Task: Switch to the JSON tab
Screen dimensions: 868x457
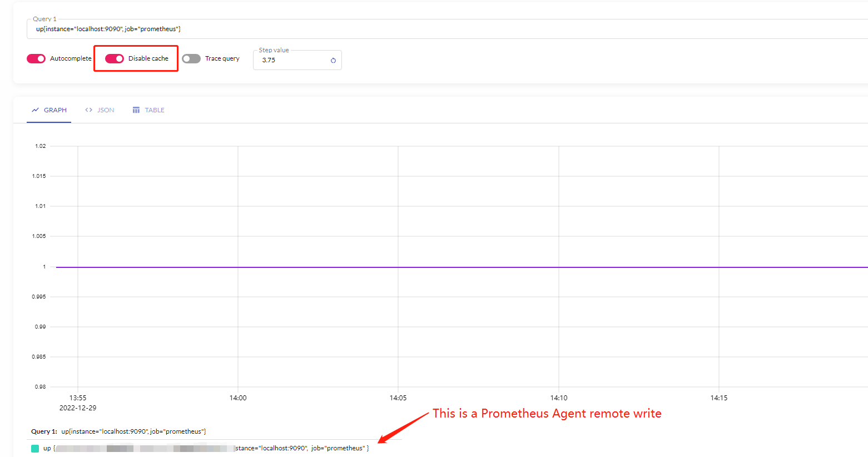Action: coord(105,110)
